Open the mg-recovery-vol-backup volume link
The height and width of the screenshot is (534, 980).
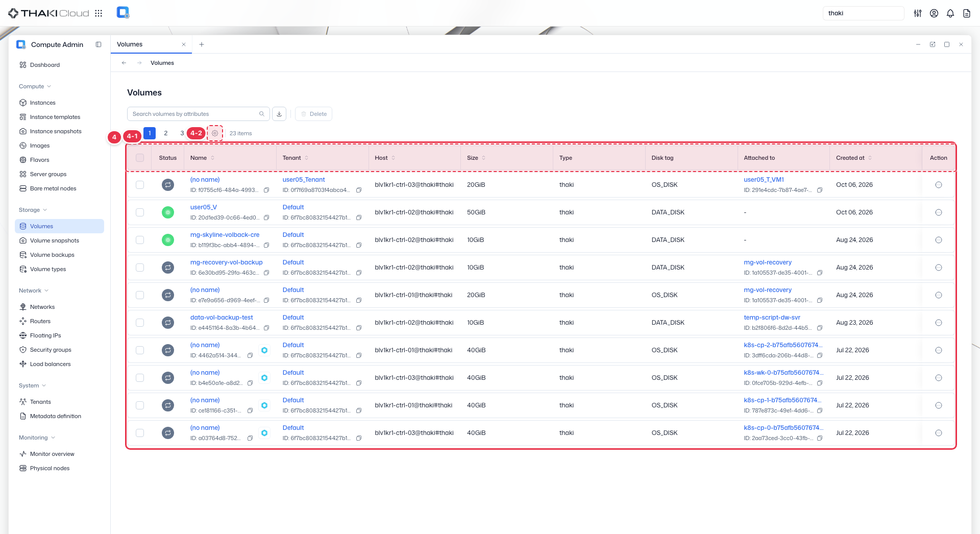(226, 262)
